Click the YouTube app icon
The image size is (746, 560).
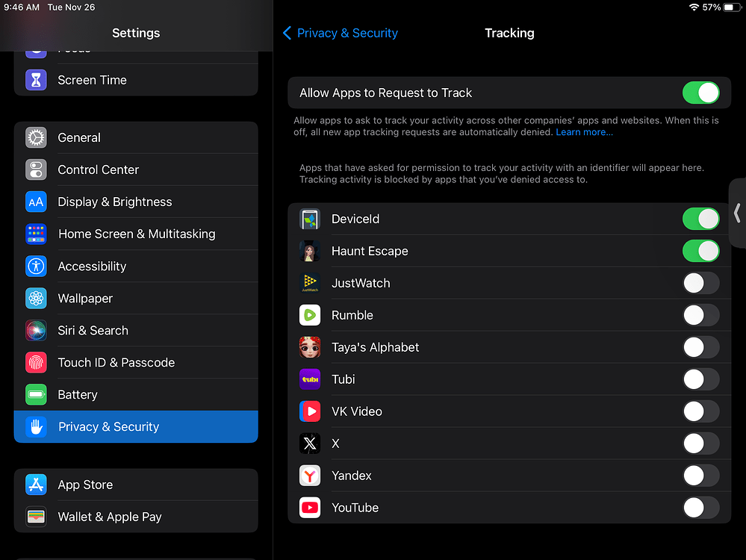pos(310,508)
